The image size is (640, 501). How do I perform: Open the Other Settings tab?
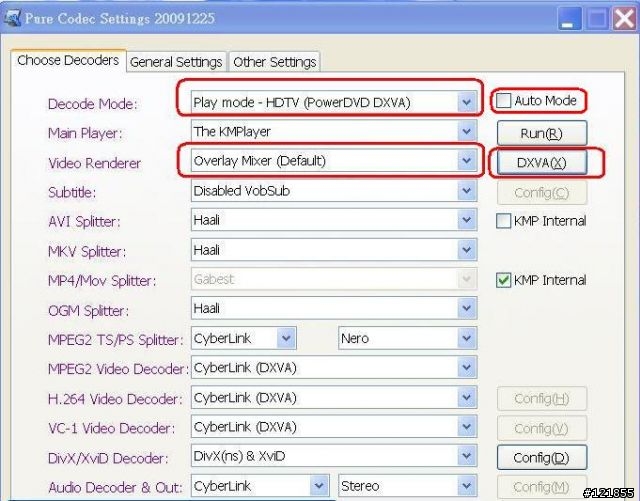[274, 62]
